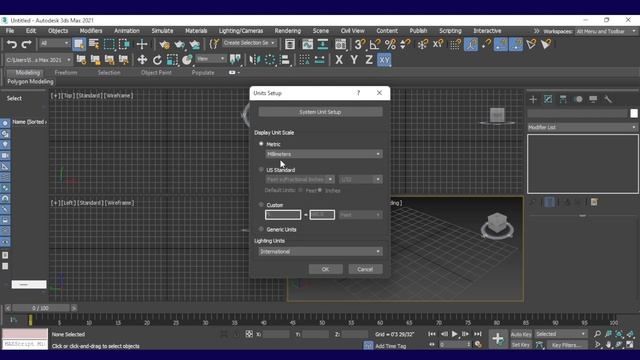Select the Metric radio button

click(x=261, y=144)
